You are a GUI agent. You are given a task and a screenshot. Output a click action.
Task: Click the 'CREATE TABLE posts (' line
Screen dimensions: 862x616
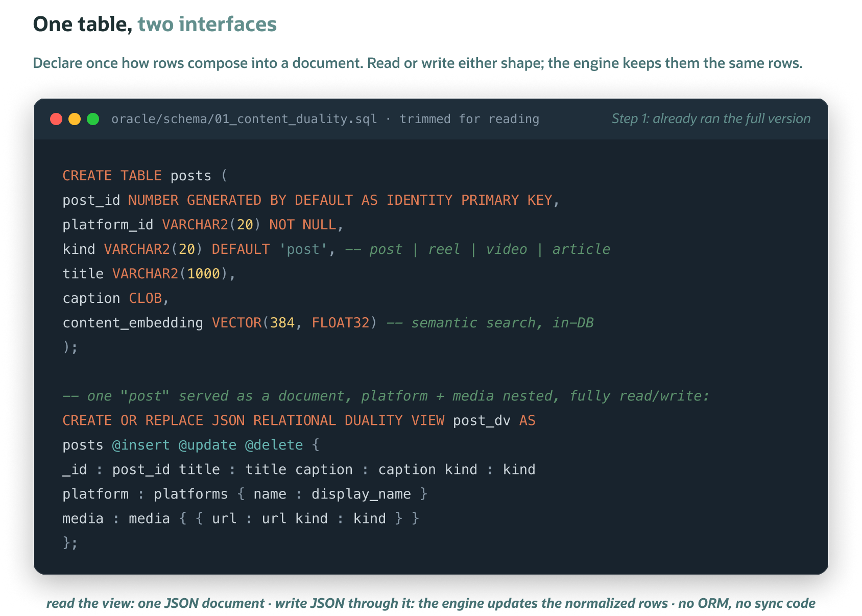click(x=145, y=176)
